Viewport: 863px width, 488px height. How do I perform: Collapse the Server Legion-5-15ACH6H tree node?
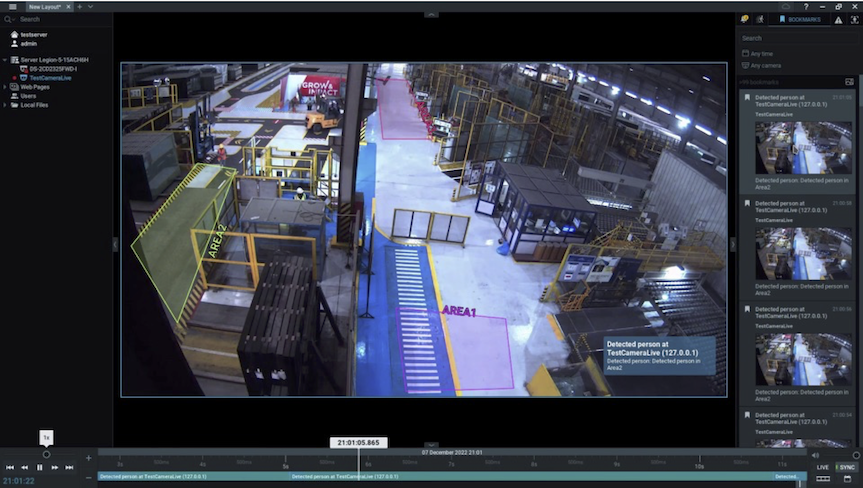point(5,59)
